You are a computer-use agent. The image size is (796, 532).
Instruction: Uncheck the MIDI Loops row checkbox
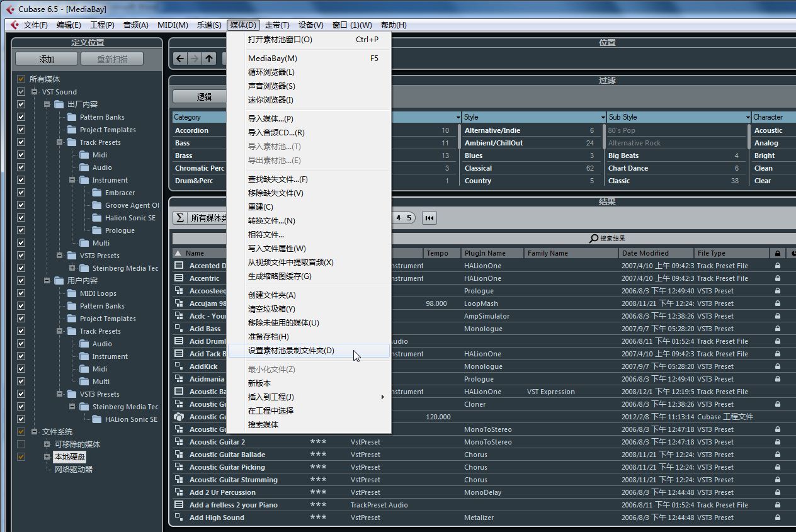(x=21, y=293)
